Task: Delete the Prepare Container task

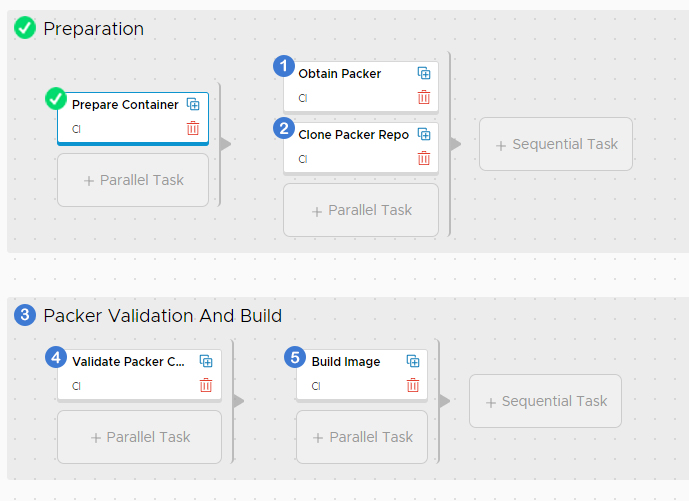Action: click(193, 128)
